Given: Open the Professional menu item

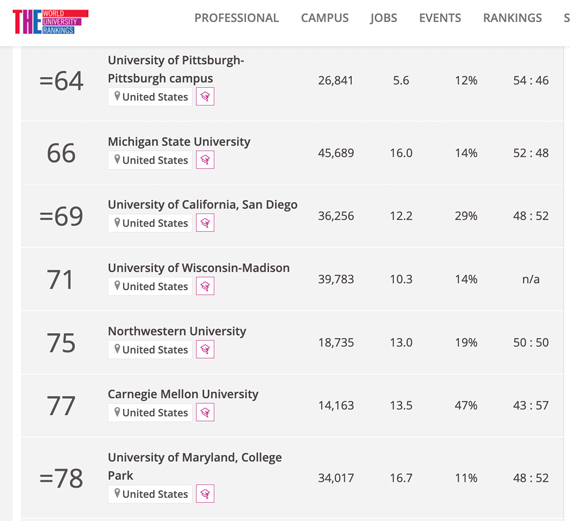Looking at the screenshot, I should pyautogui.click(x=237, y=18).
